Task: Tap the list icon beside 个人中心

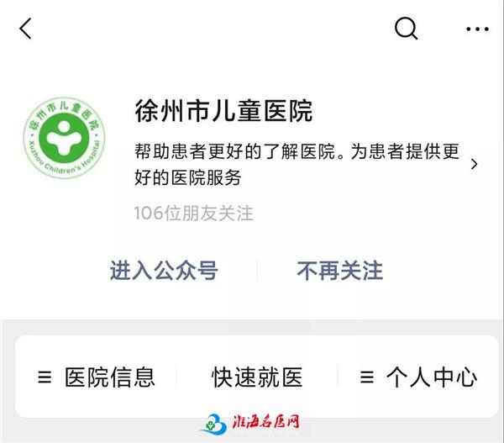Action: coord(367,377)
